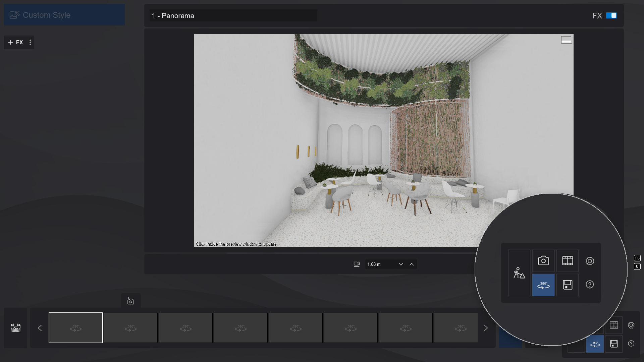Toggle the FX switch off
This screenshot has width=644, height=362.
(611, 15)
